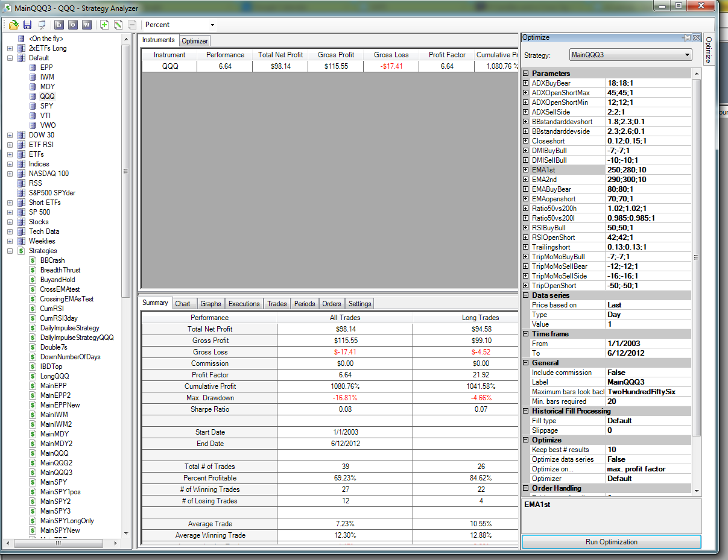Sort by Profit Factor column header
Viewport: 728px width, 560px height.
[447, 55]
